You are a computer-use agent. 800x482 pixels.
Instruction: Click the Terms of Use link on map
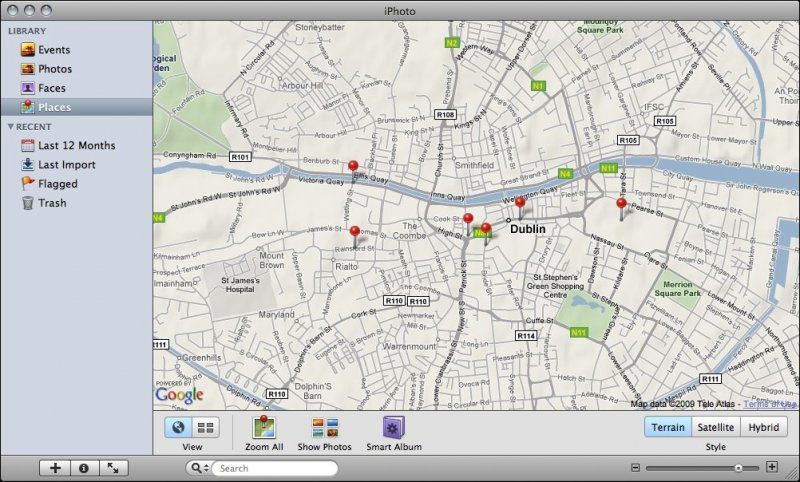click(770, 404)
